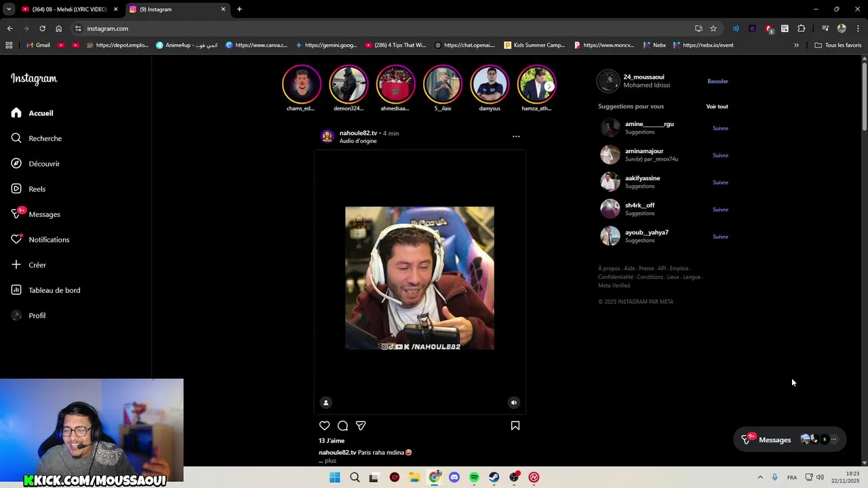Open comments on the nahoule82.tv post
Screen dimensions: 868x488
coord(342,426)
